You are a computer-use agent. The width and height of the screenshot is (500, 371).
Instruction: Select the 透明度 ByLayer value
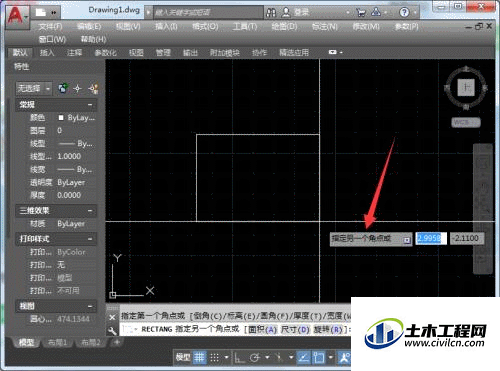pos(71,183)
